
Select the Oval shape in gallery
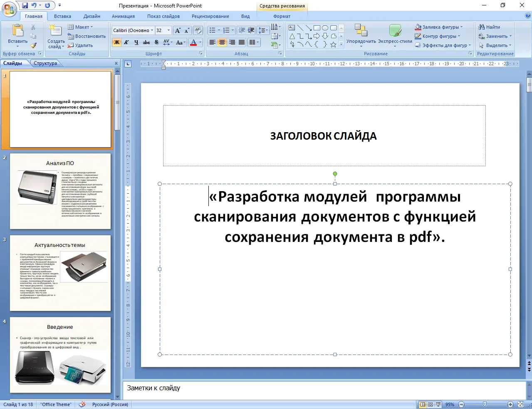325,28
